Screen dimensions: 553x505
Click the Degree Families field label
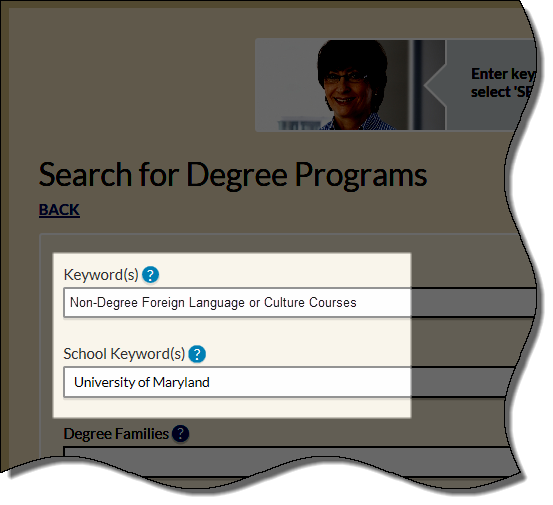pos(116,433)
